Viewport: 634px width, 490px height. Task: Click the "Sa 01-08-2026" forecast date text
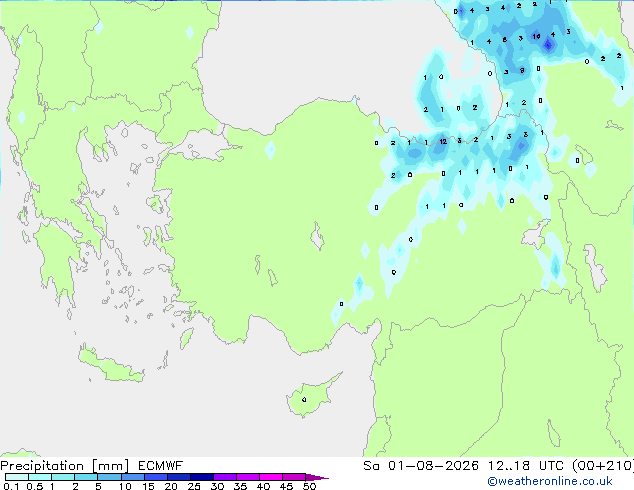pyautogui.click(x=421, y=466)
